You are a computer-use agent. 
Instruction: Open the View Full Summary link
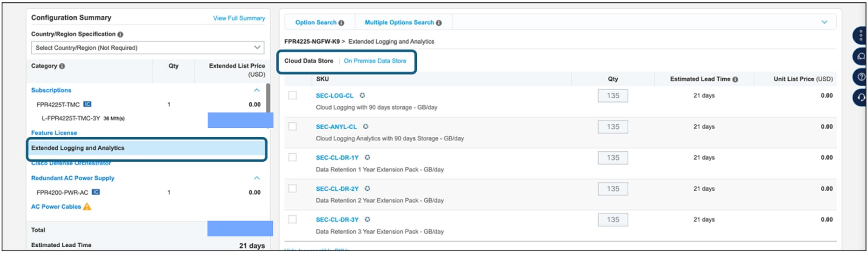click(239, 18)
